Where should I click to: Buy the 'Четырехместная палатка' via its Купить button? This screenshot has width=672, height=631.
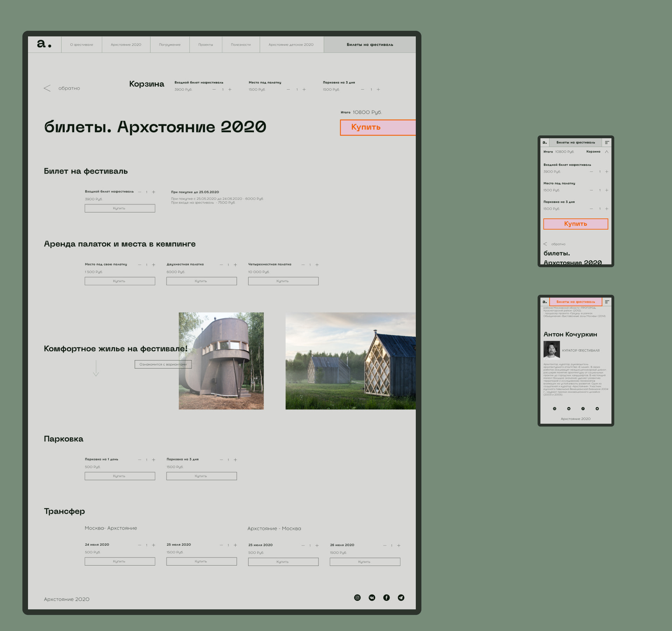(x=283, y=281)
